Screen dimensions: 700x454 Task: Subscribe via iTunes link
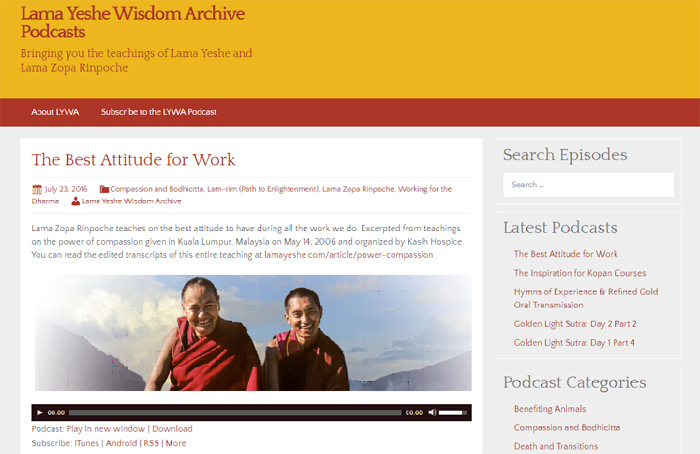(87, 443)
